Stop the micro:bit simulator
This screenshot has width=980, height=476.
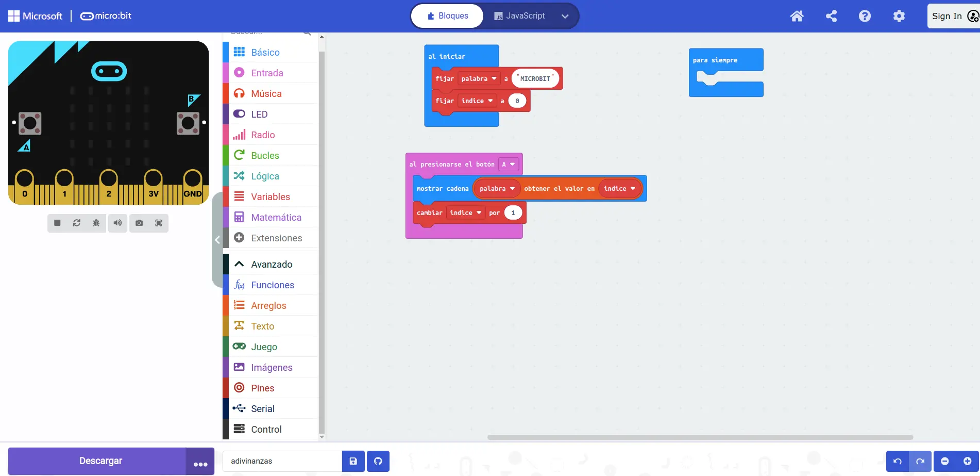point(57,223)
